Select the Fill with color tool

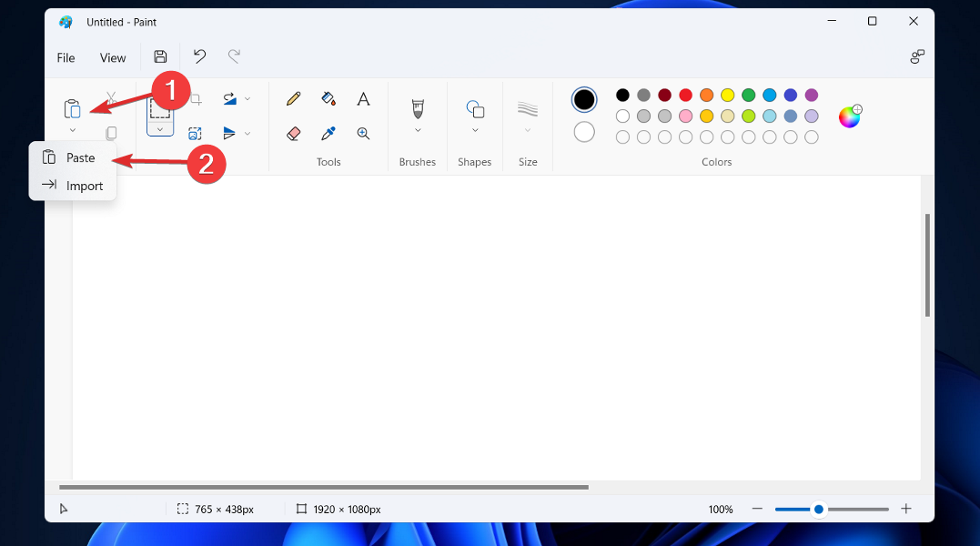[328, 98]
